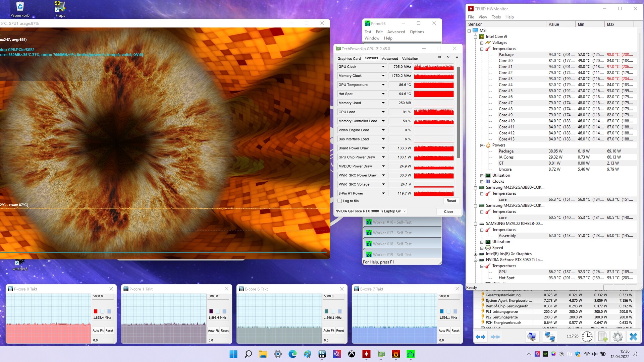Click GPU-Z sensors vertical scrollbar
The image size is (644, 362).
458,112
